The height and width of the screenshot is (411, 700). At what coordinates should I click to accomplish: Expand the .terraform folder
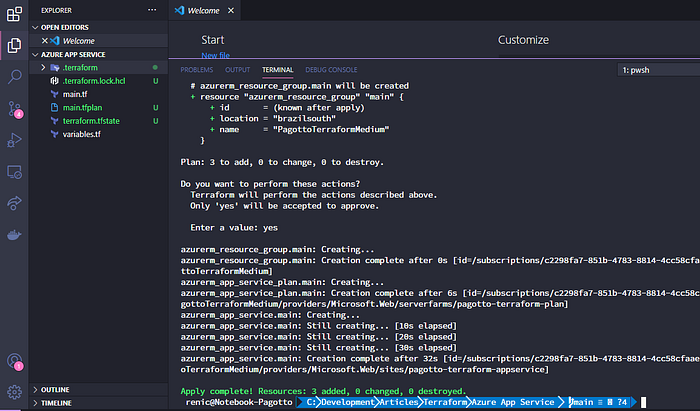point(43,67)
